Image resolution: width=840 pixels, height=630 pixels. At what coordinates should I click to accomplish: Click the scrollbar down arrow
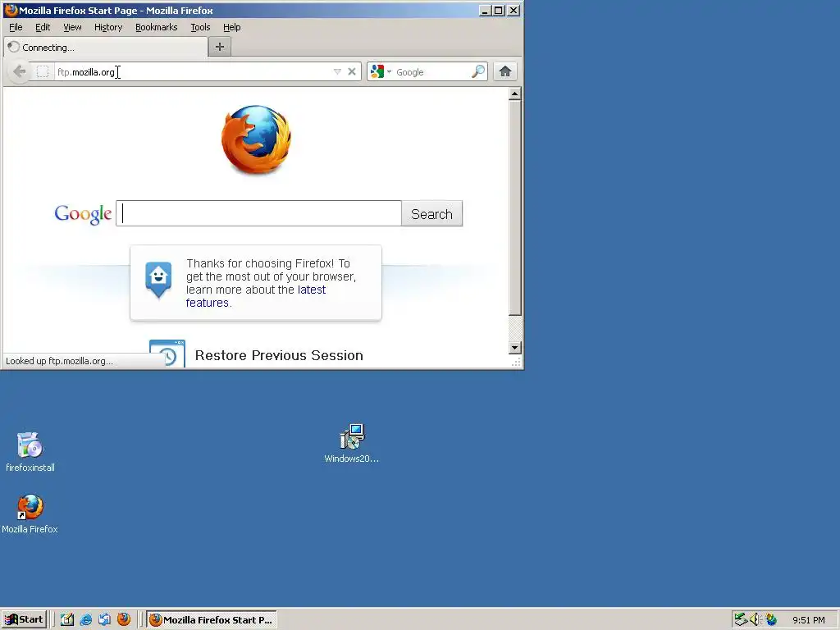[x=515, y=348]
